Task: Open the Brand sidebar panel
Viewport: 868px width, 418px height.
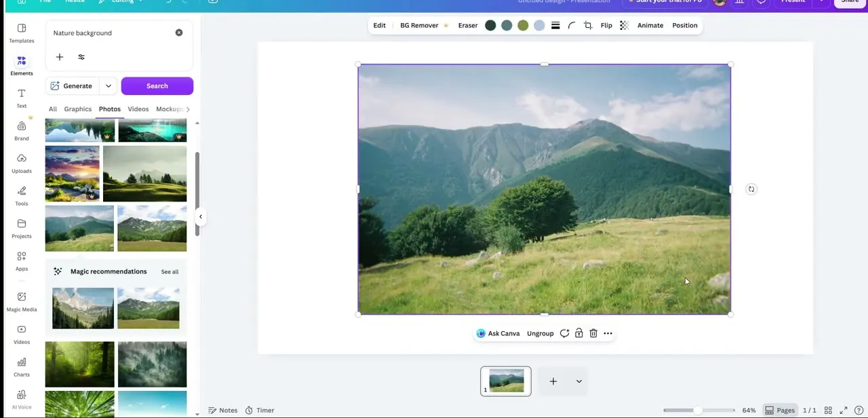Action: 21,130
